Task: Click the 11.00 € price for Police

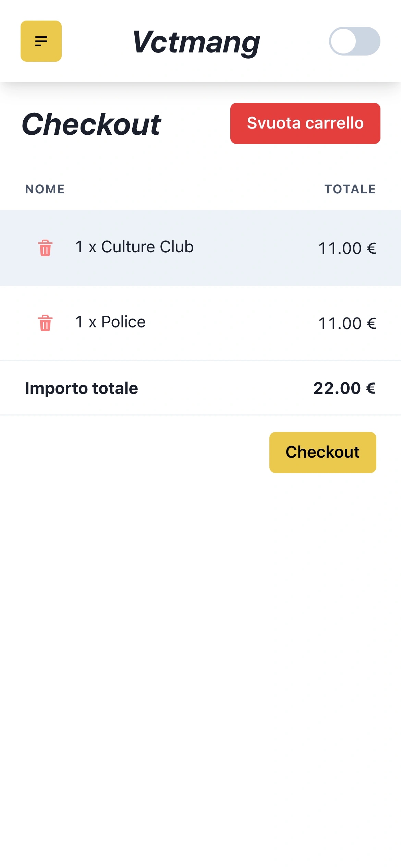Action: click(x=347, y=323)
